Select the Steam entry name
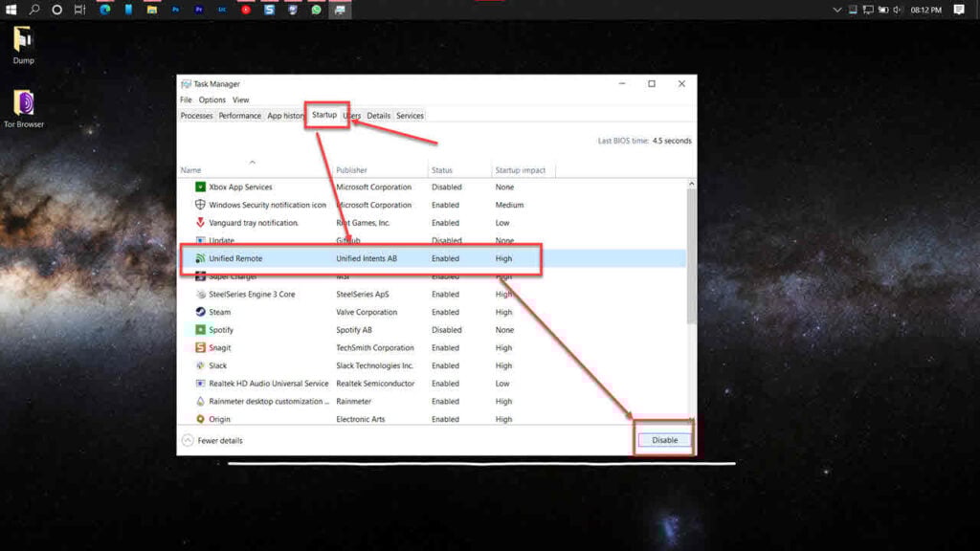 point(219,312)
